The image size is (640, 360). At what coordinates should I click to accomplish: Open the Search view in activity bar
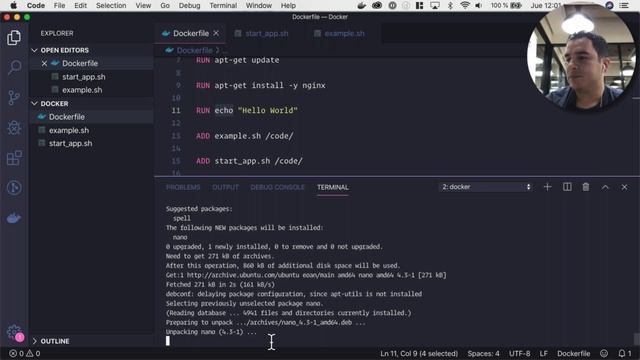coord(14,67)
